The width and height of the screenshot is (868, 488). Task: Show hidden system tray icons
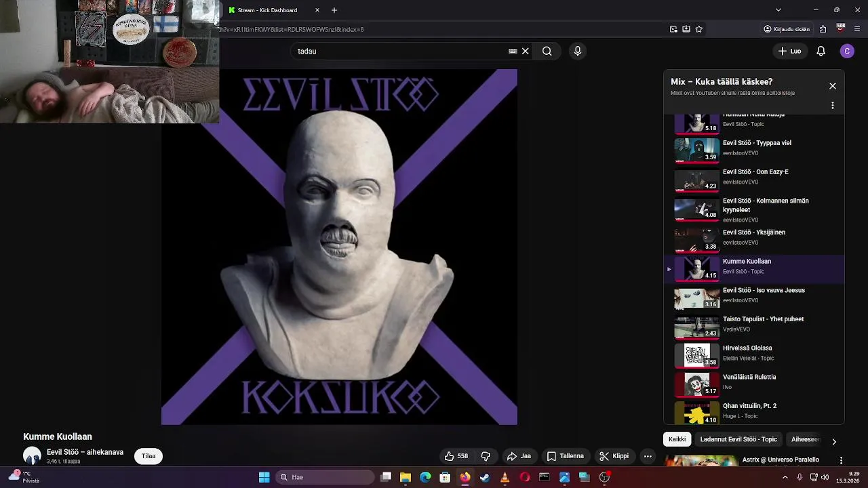pos(785,477)
